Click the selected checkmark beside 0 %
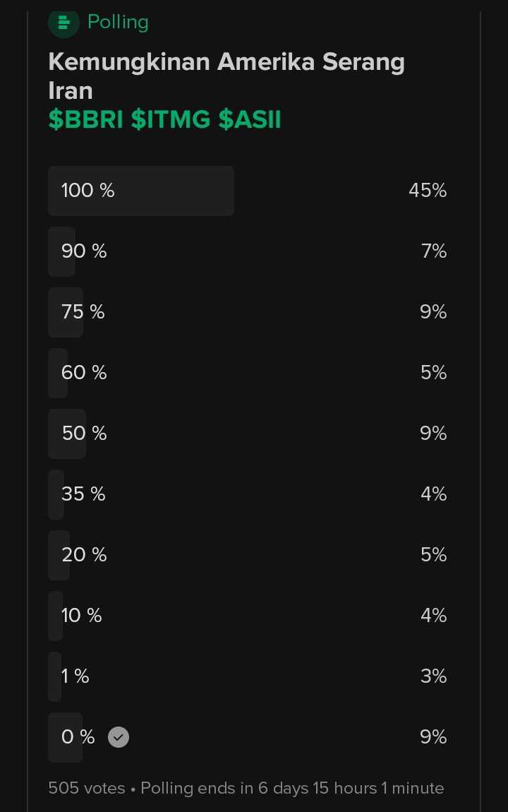 pyautogui.click(x=119, y=737)
